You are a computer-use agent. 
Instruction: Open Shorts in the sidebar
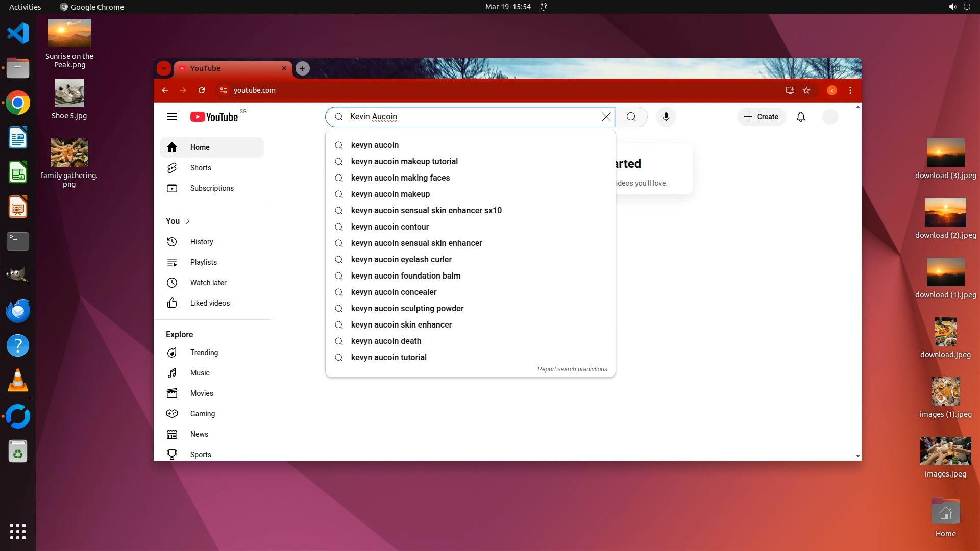(201, 168)
